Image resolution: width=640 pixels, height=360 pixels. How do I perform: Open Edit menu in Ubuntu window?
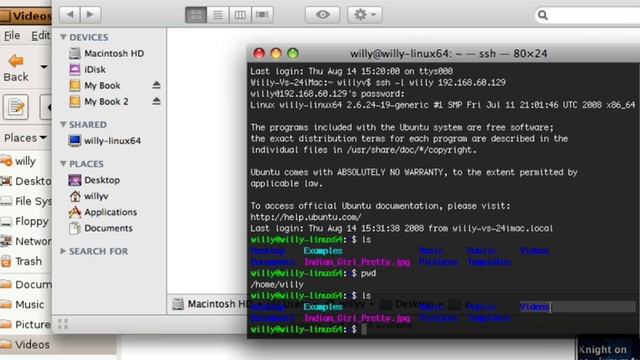(41, 36)
